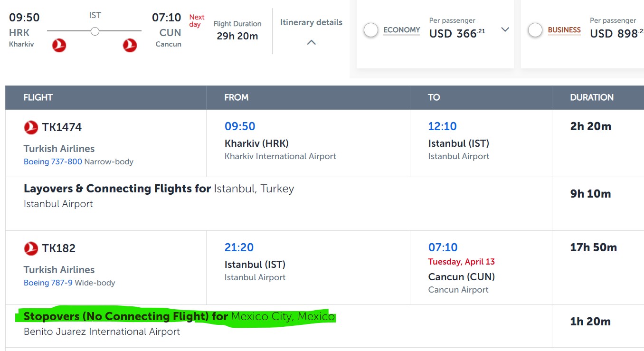Click the airline logo under HRK route line
The width and height of the screenshot is (644, 351).
[x=59, y=46]
